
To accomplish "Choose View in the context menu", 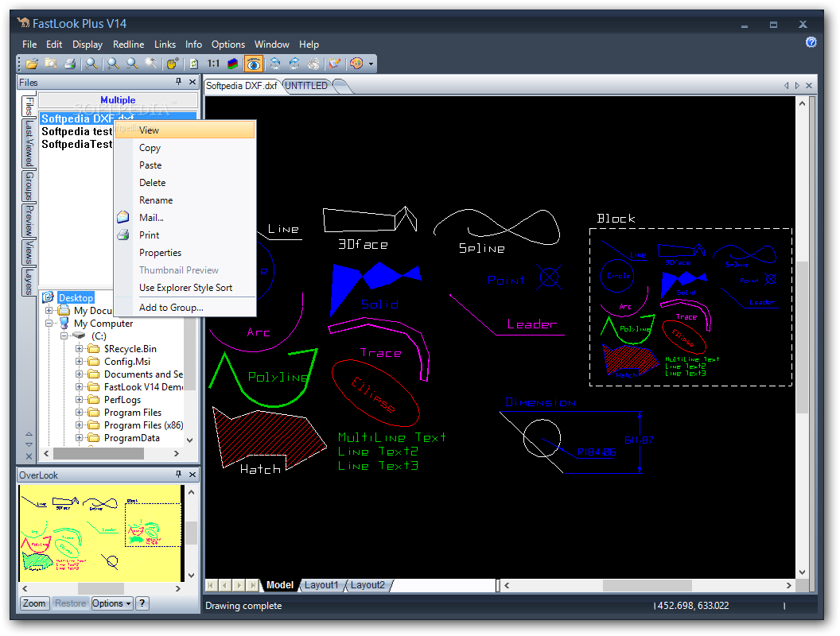I will click(185, 130).
